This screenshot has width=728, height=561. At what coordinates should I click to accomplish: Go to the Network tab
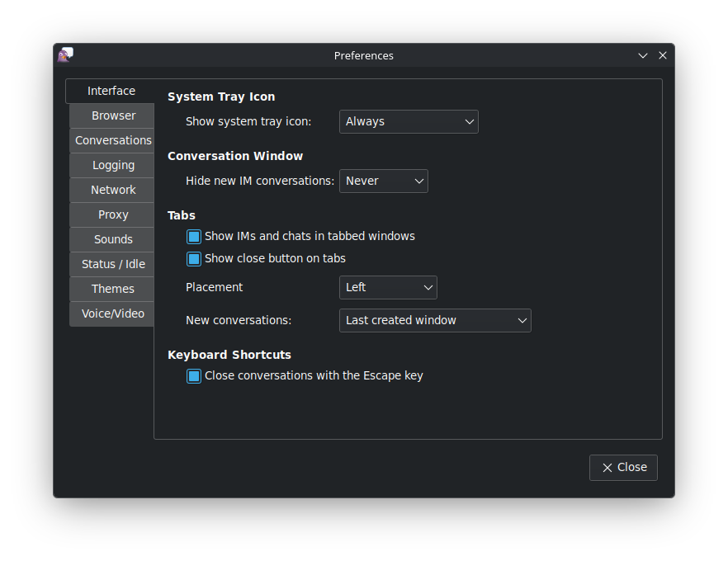click(112, 190)
